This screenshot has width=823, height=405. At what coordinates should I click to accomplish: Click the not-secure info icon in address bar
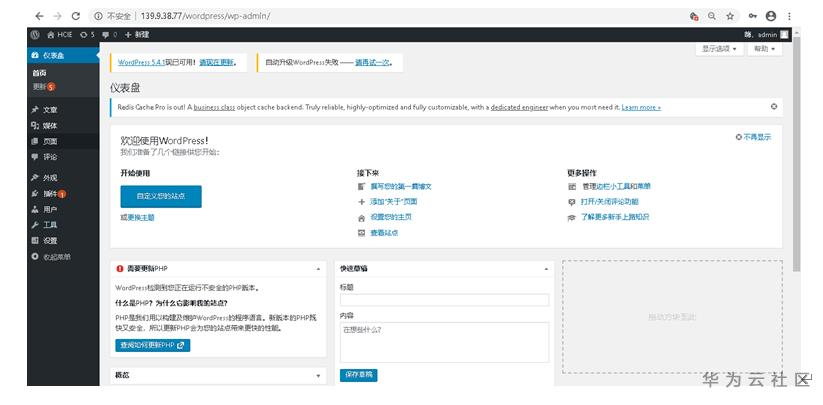pos(98,16)
